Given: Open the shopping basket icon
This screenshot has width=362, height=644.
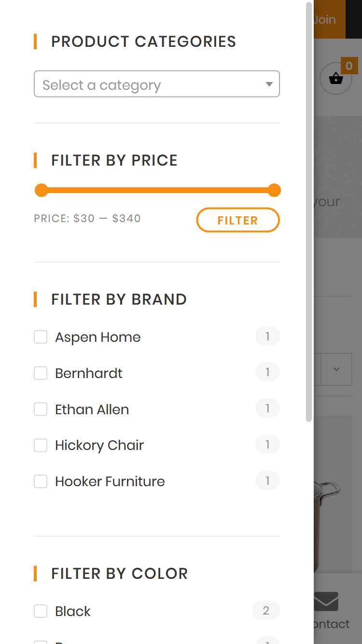Looking at the screenshot, I should [x=336, y=78].
